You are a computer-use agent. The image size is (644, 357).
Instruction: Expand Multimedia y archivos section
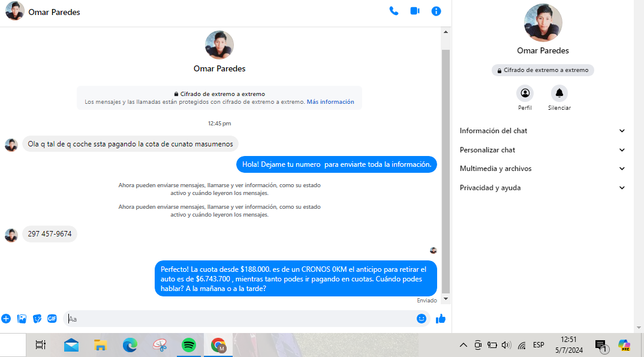click(x=542, y=169)
